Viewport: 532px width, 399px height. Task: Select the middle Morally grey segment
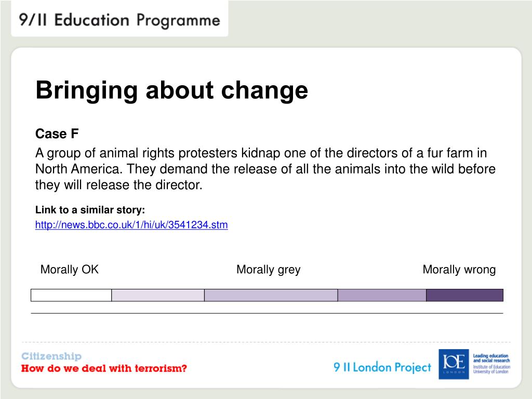click(271, 295)
